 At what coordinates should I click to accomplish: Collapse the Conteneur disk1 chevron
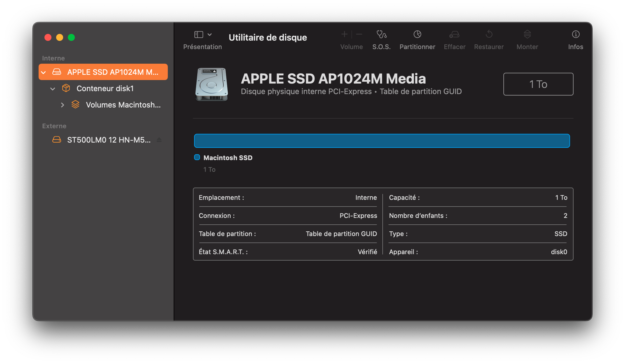(x=53, y=89)
